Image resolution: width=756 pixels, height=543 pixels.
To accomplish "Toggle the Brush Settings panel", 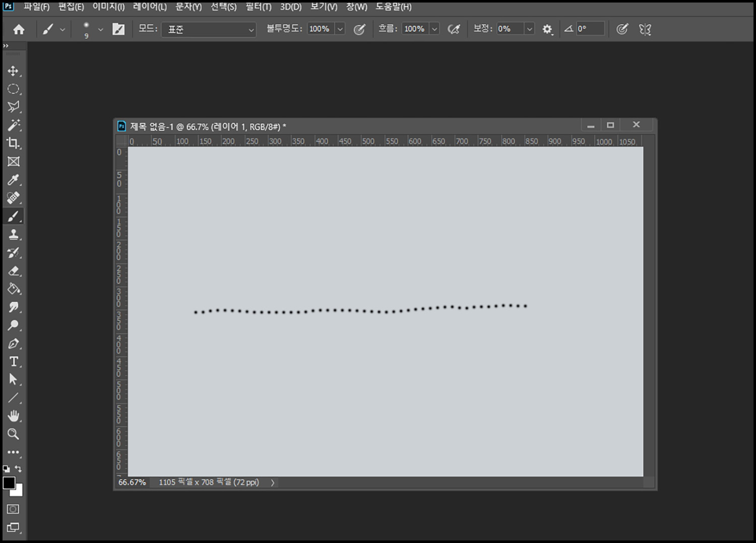I will pyautogui.click(x=118, y=29).
